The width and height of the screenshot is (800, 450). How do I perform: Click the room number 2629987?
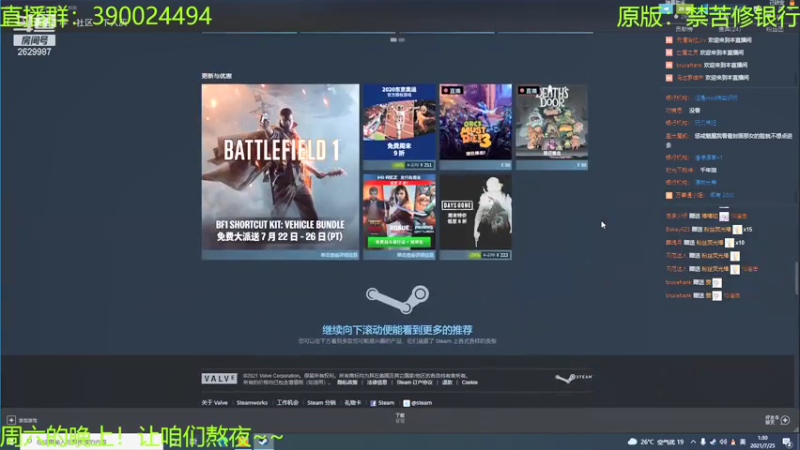pyautogui.click(x=34, y=52)
